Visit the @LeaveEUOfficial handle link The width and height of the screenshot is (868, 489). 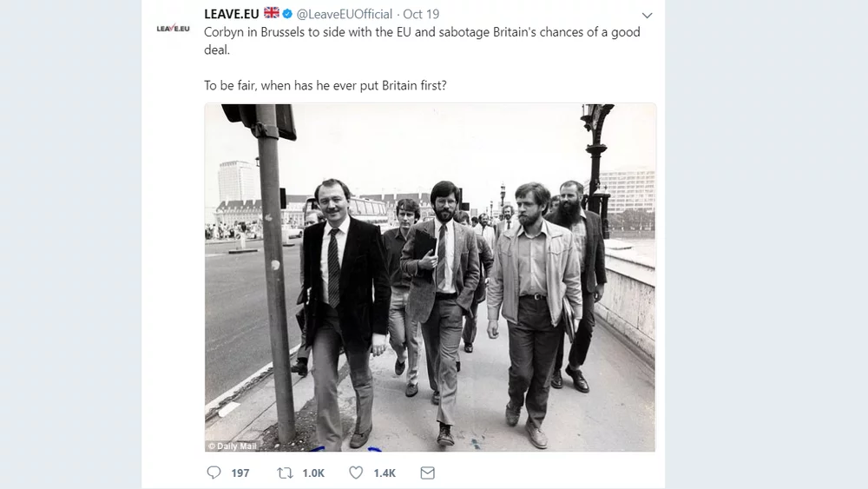[x=344, y=14]
